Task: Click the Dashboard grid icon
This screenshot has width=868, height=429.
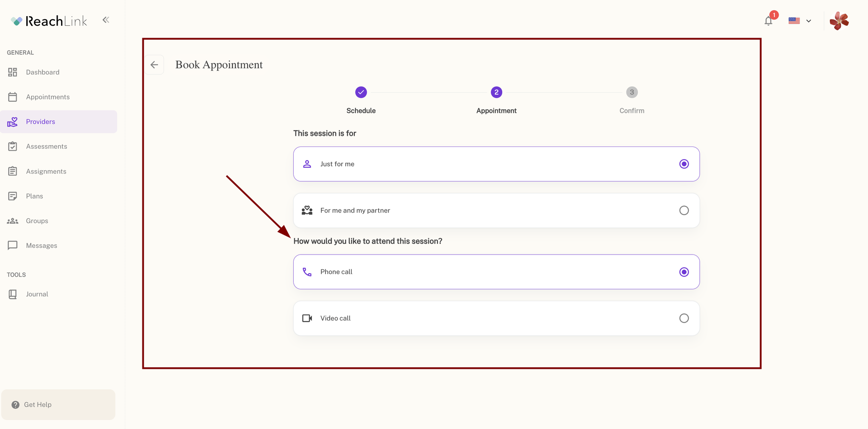Action: [x=13, y=72]
